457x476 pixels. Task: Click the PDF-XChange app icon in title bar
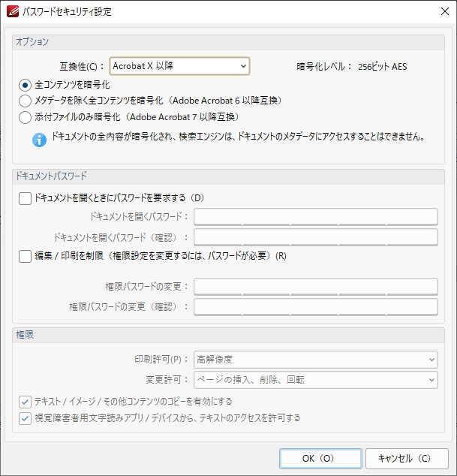[x=13, y=11]
